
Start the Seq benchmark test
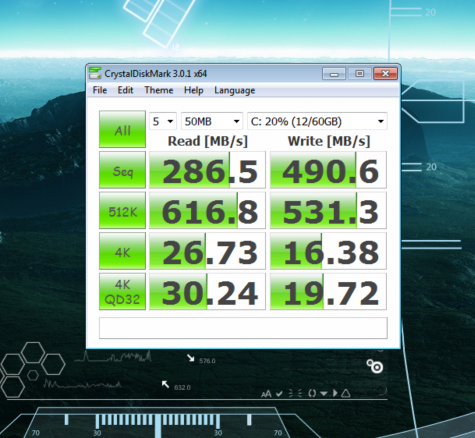click(122, 170)
